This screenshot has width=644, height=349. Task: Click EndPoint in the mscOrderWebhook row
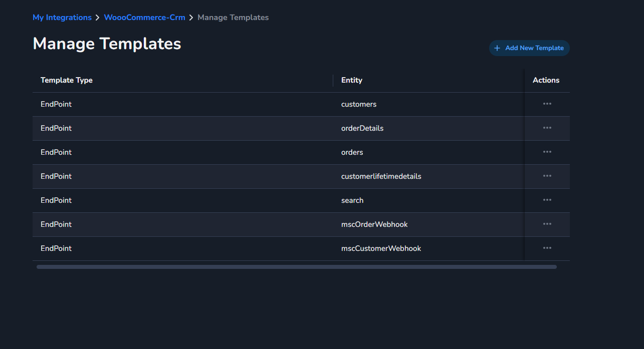(x=56, y=224)
